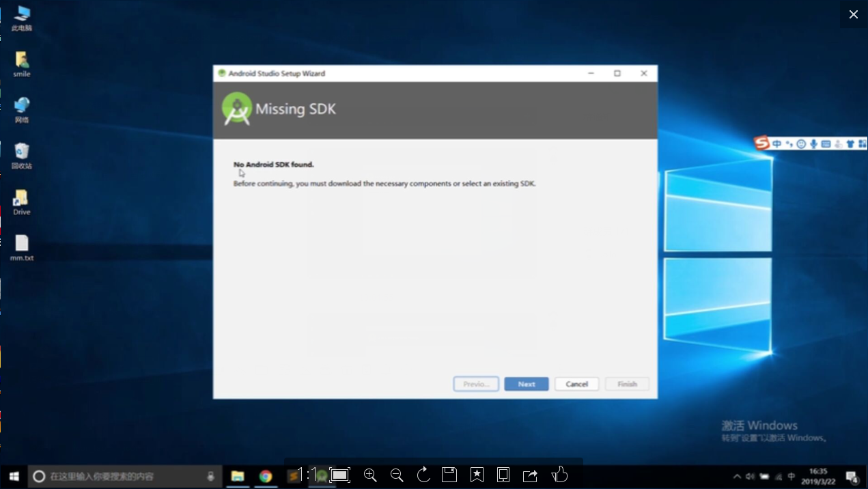Image resolution: width=868 pixels, height=489 pixels.
Task: Zoom out with the magnifier minus icon
Action: click(x=397, y=475)
